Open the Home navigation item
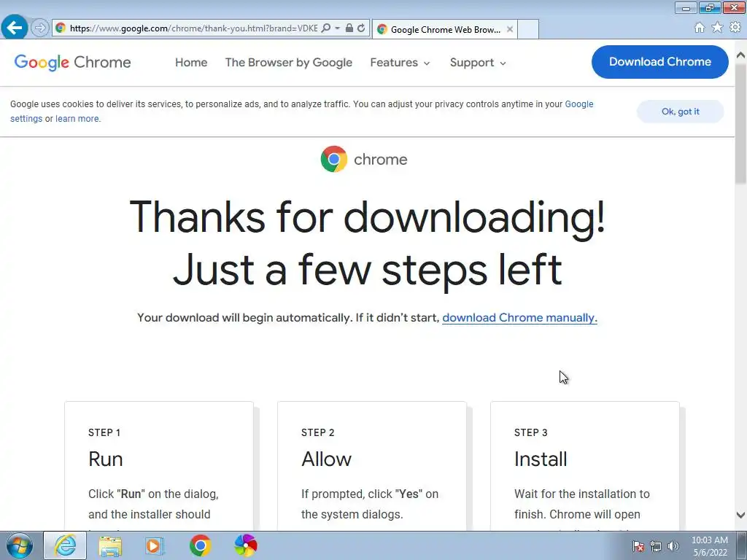Screen dimensions: 747x560 coord(191,63)
